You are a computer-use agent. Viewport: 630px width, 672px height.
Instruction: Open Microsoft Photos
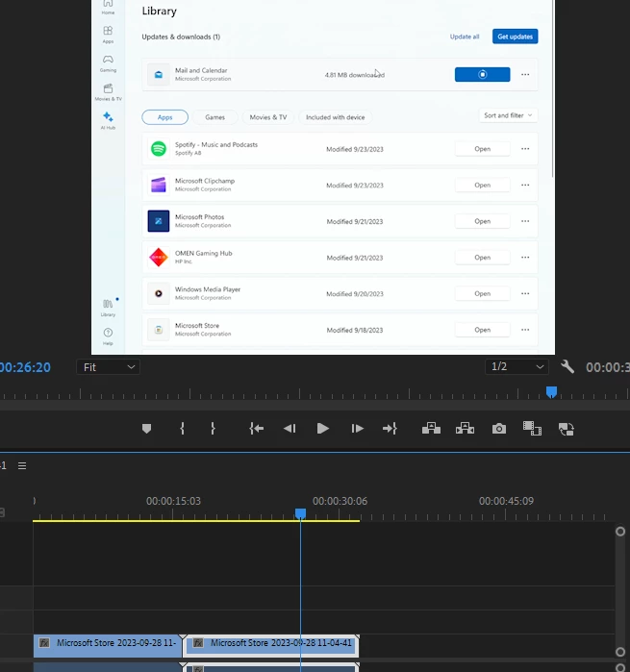pyautogui.click(x=483, y=221)
